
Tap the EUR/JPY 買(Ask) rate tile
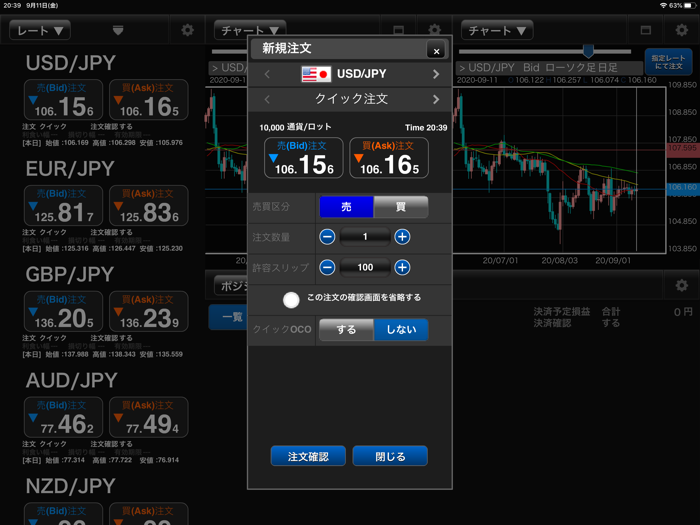148,206
